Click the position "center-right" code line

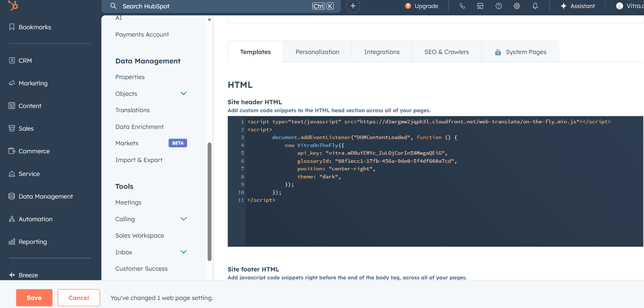click(x=337, y=168)
